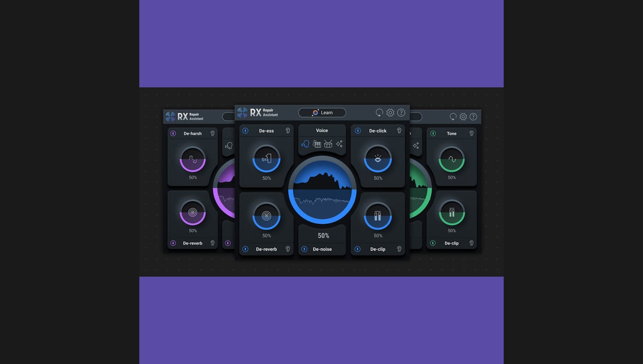The height and width of the screenshot is (364, 643).
Task: Open help question mark in green window
Action: pyautogui.click(x=473, y=117)
